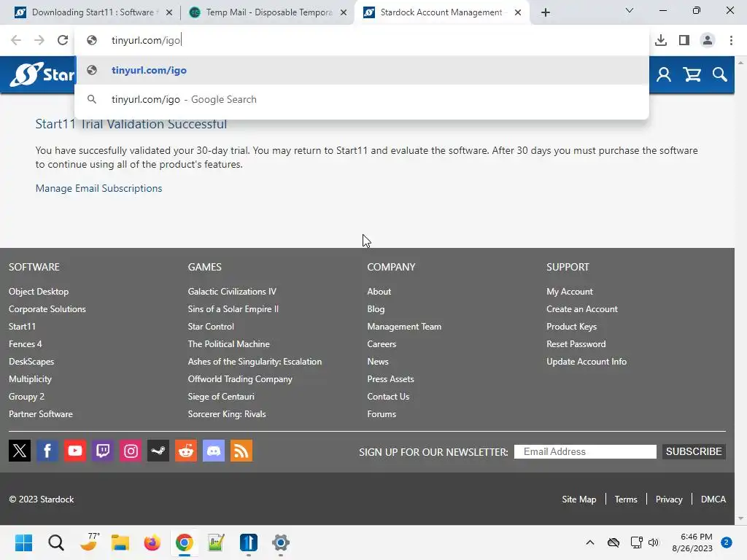Open the Discord social icon

214,451
